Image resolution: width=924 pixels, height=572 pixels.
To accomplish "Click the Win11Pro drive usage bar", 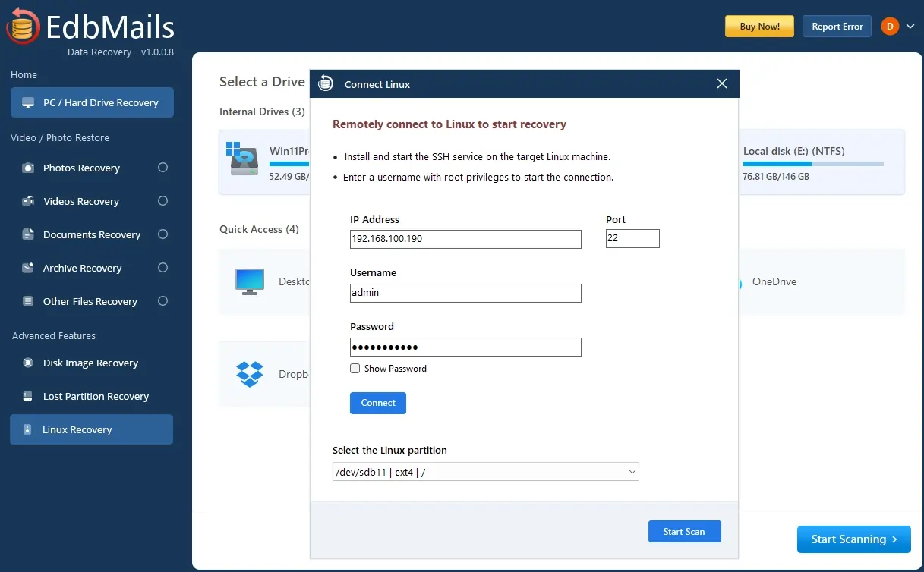I will click(x=289, y=164).
